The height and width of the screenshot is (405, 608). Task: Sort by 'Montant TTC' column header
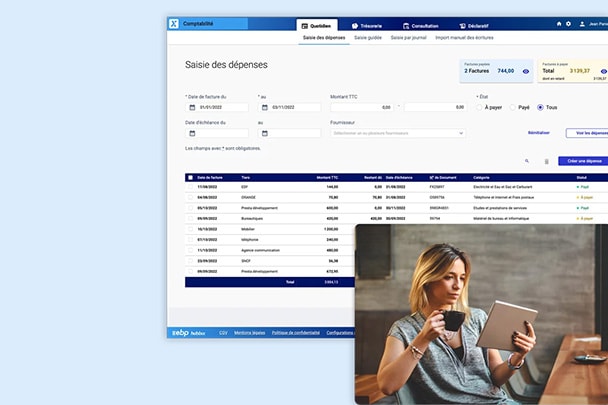coord(327,178)
